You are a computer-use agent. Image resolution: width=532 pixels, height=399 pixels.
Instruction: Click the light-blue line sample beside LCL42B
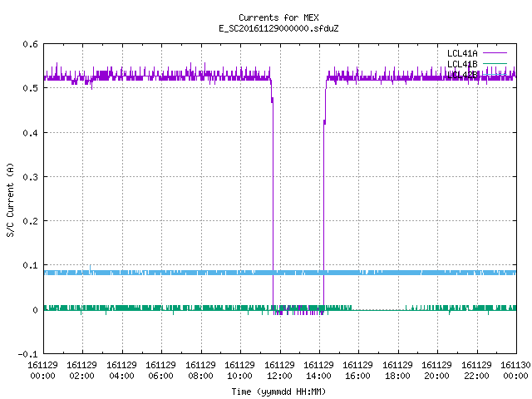495,74
